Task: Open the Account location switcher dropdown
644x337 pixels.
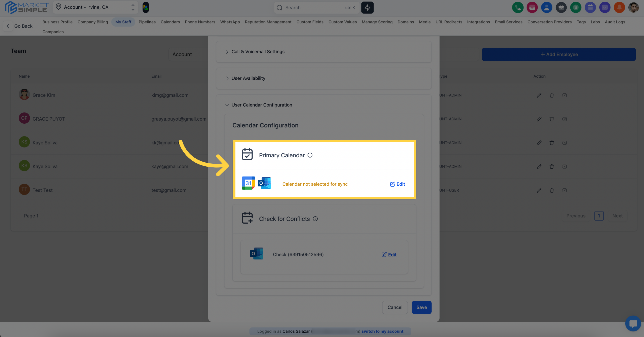Action: point(96,7)
